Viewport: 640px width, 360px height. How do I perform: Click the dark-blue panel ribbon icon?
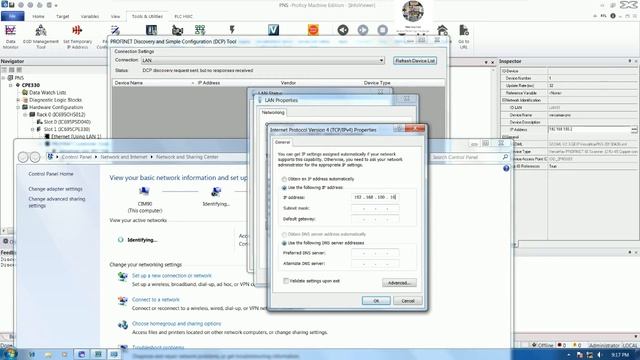pos(151,30)
